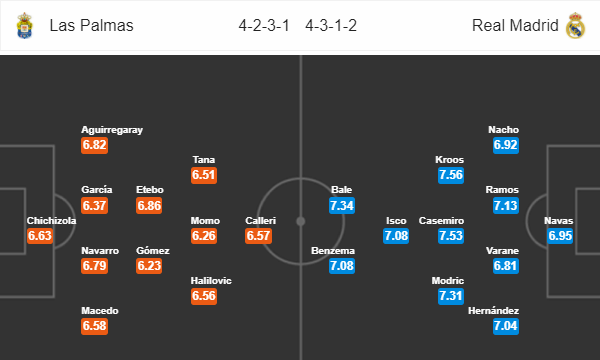This screenshot has width=600, height=360.
Task: Open the Real Madrid team name link
Action: [515, 26]
